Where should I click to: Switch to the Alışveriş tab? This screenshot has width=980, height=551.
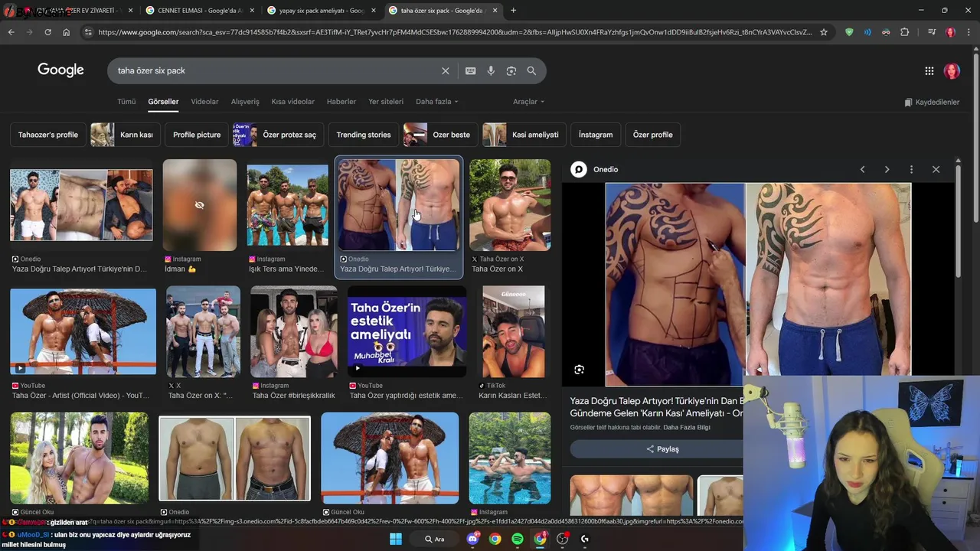click(x=245, y=102)
